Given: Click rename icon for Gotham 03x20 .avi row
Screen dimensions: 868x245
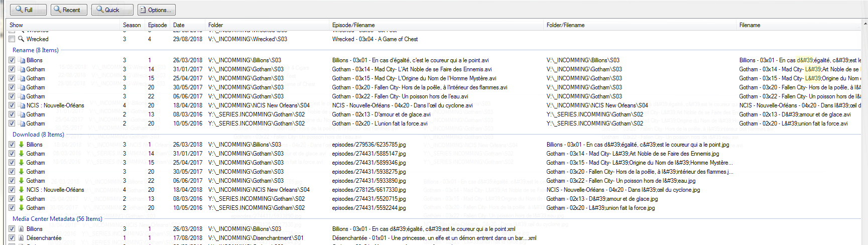Looking at the screenshot, I should pyautogui.click(x=22, y=87).
